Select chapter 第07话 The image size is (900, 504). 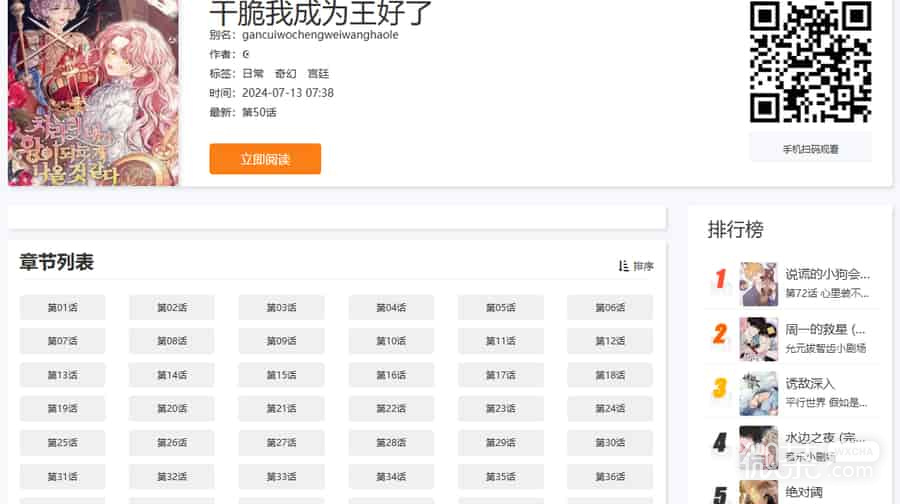63,341
